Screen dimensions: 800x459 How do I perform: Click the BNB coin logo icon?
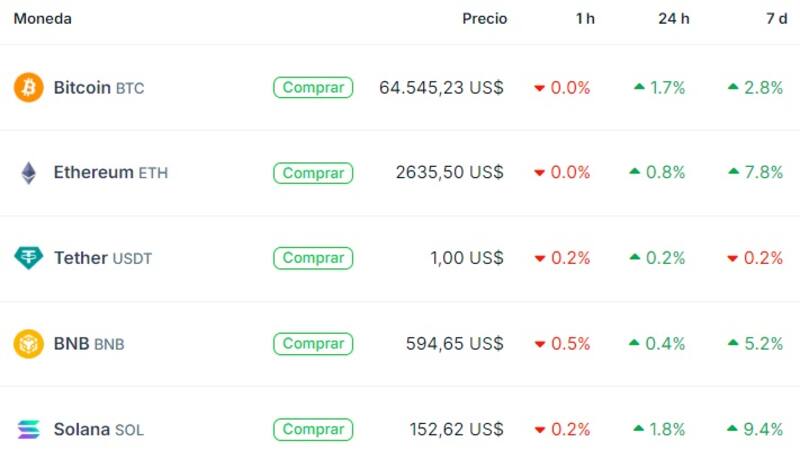[29, 344]
